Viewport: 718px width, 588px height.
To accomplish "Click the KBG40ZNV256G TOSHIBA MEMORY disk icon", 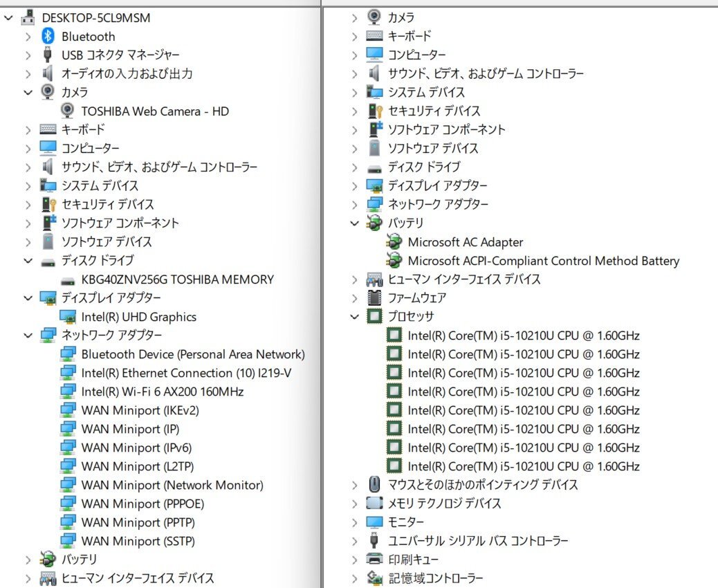I will pos(66,279).
